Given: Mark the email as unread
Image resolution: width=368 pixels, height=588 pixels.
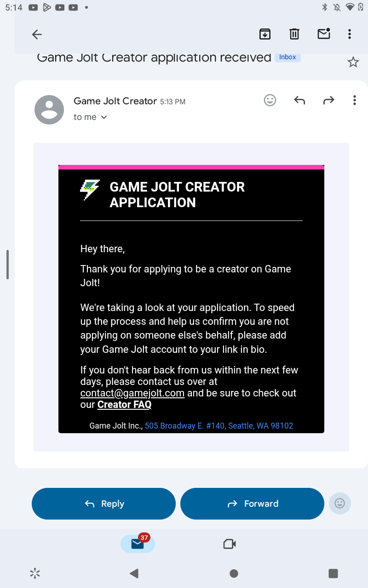Looking at the screenshot, I should (324, 34).
